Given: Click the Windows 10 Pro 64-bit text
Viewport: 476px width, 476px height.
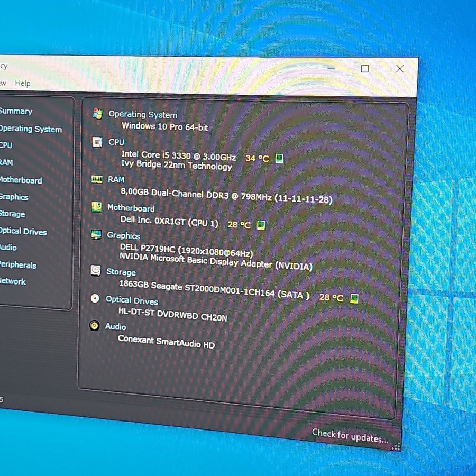Looking at the screenshot, I should click(164, 126).
